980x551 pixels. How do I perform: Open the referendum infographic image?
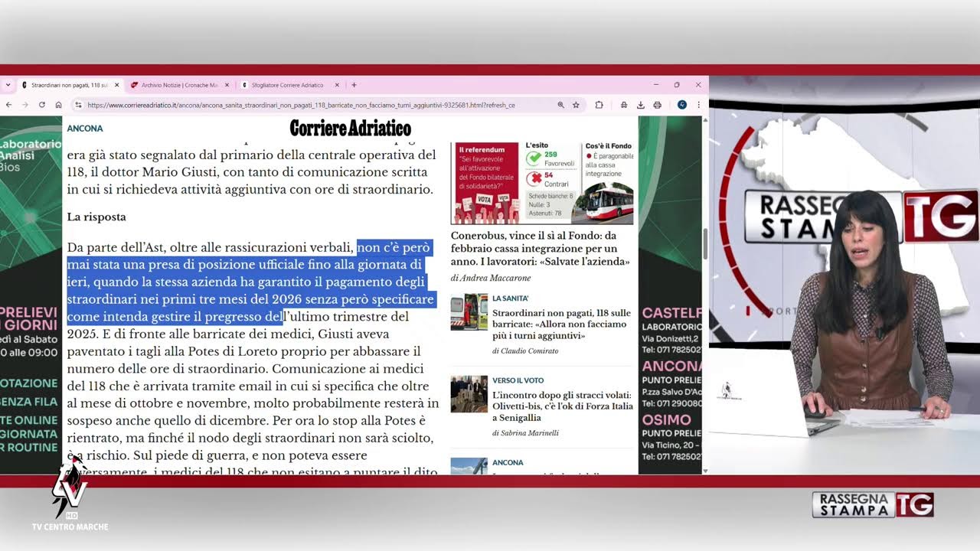541,182
